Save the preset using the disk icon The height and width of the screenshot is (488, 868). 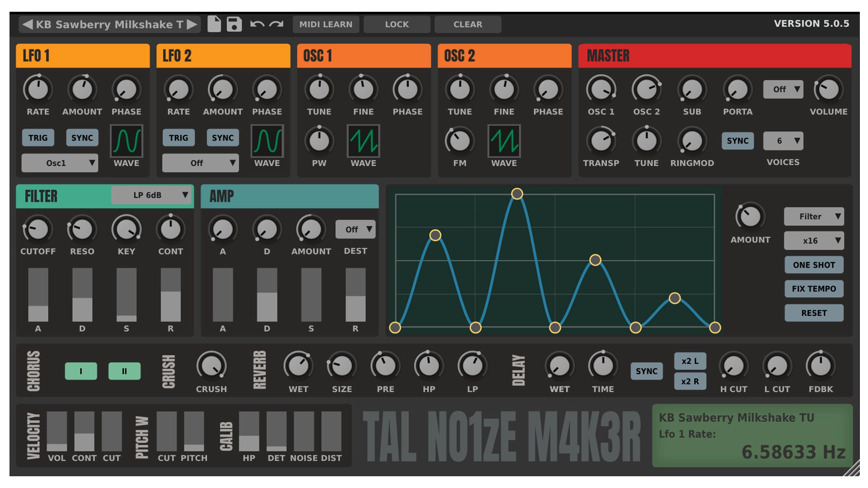point(235,23)
